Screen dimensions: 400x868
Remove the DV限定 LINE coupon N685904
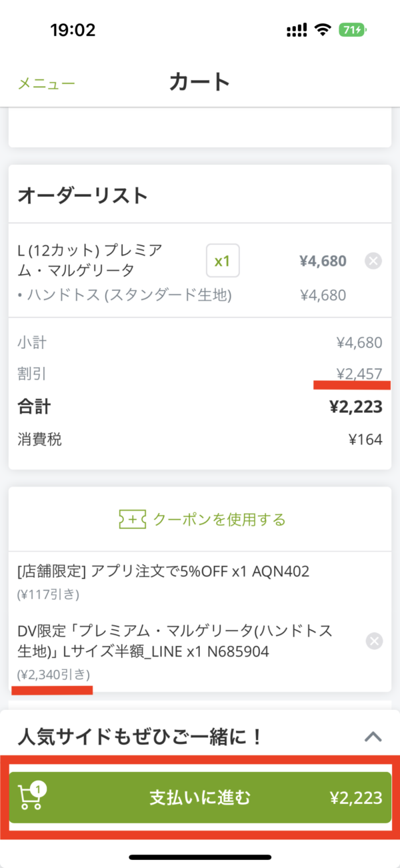coord(374,642)
